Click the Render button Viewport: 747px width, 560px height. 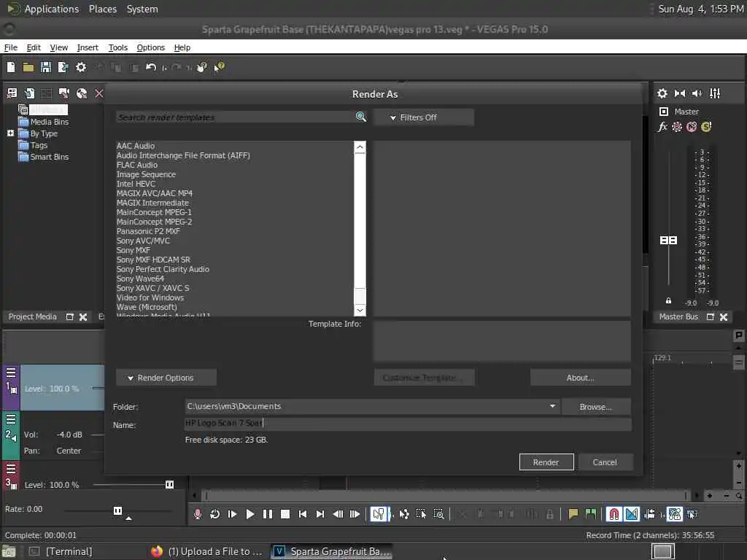[546, 462]
